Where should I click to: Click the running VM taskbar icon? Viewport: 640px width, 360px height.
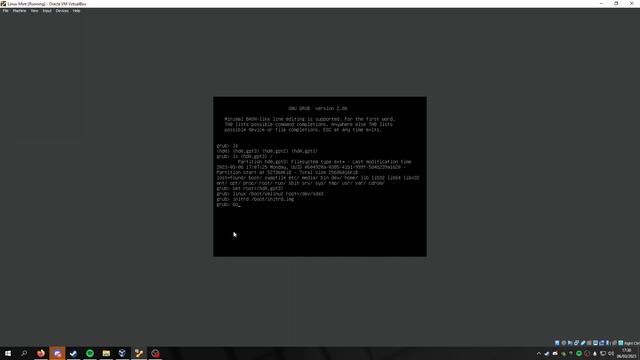click(139, 353)
